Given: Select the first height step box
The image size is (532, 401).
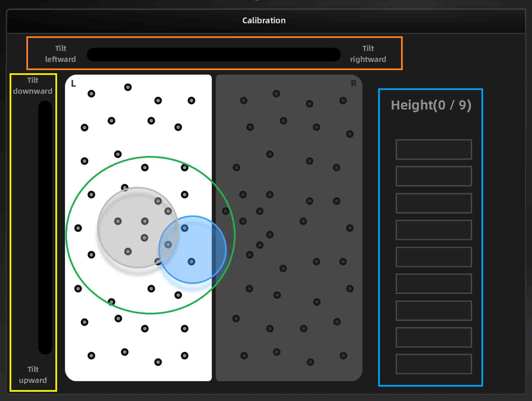Looking at the screenshot, I should (x=433, y=149).
